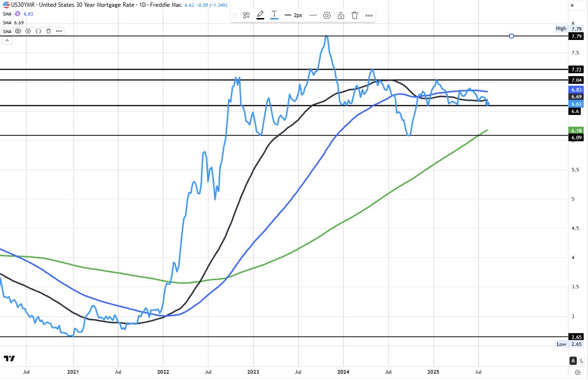Viewport: 588px width, 380px height.
Task: Enable logarithmic scale with the L toggle
Action: 581,361
